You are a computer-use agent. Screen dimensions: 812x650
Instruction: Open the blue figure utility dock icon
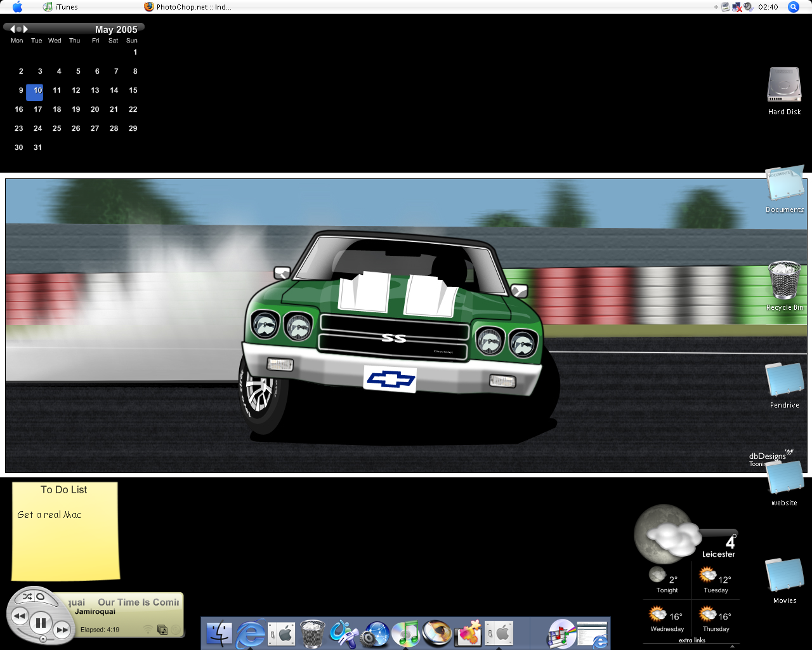tap(343, 633)
